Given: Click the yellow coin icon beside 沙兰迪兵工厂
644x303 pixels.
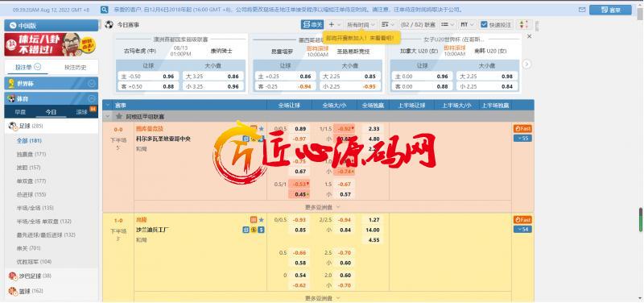Looking at the screenshot, I should tap(254, 230).
